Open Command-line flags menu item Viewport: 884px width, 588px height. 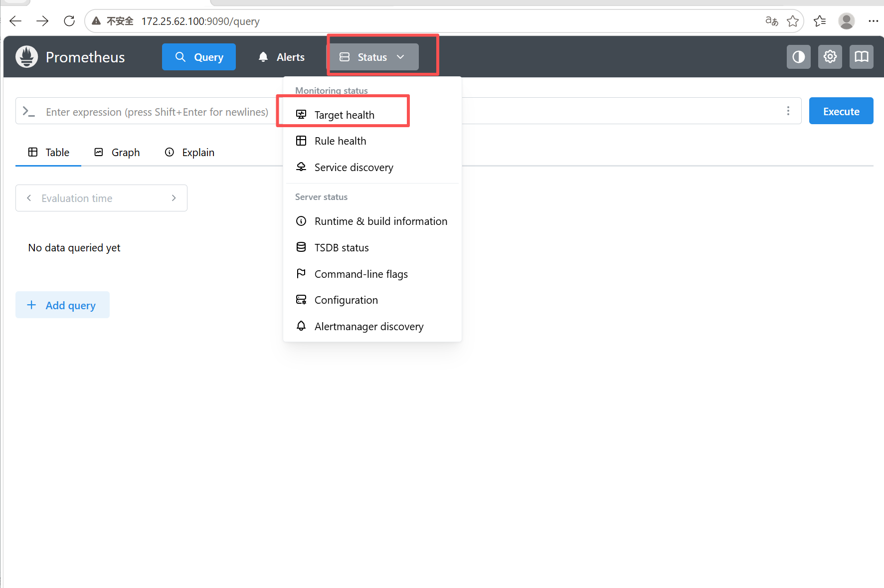pyautogui.click(x=372, y=274)
